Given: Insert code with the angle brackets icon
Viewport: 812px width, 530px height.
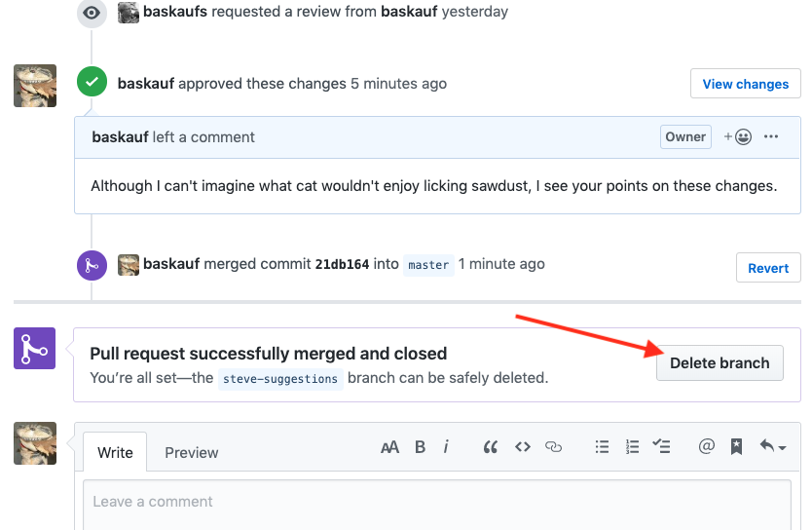Looking at the screenshot, I should (x=523, y=446).
